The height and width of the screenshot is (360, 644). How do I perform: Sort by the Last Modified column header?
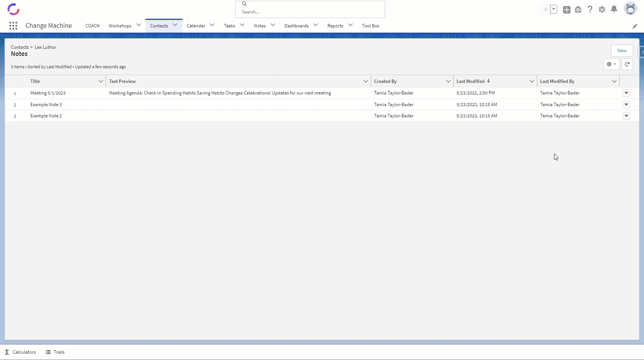pos(470,81)
